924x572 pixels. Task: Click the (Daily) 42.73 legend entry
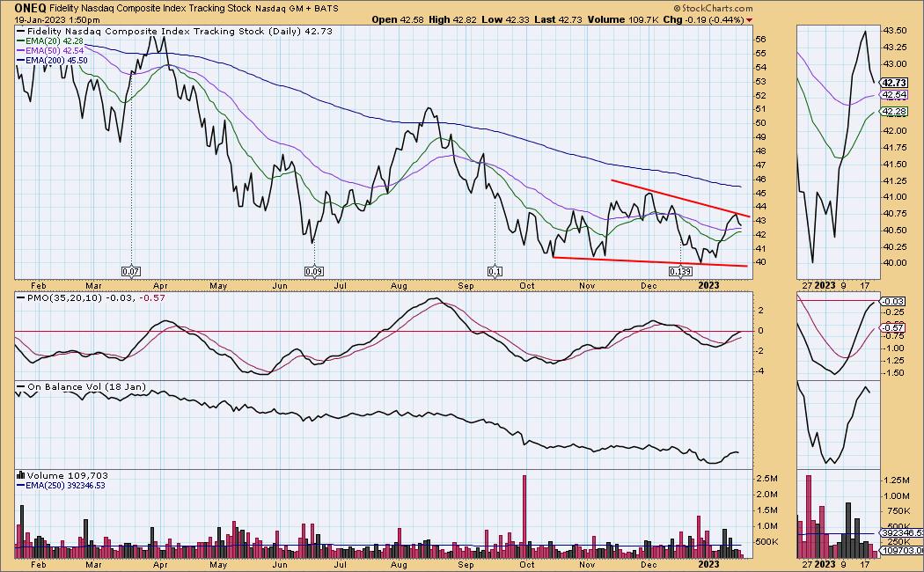pos(300,31)
